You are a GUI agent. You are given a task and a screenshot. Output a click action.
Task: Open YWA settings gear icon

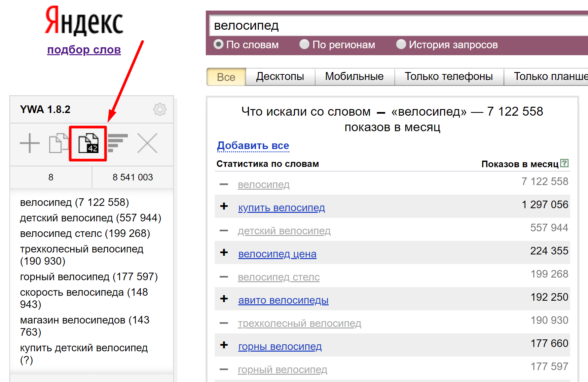coord(160,109)
